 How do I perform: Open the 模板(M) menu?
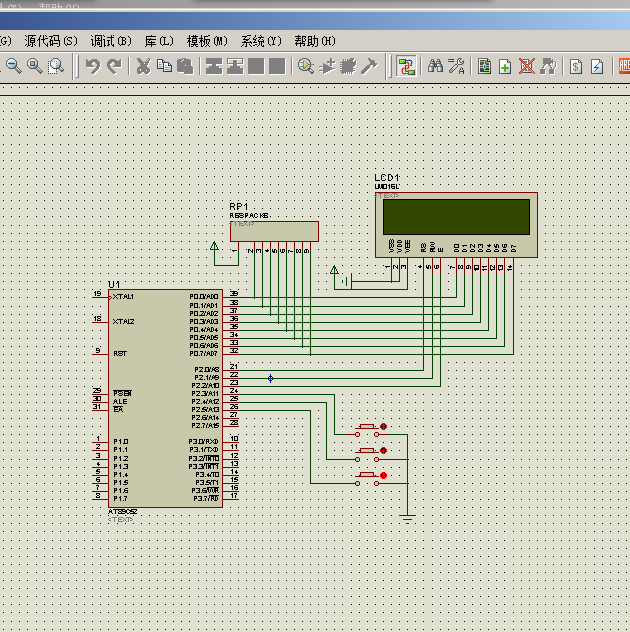[x=207, y=41]
